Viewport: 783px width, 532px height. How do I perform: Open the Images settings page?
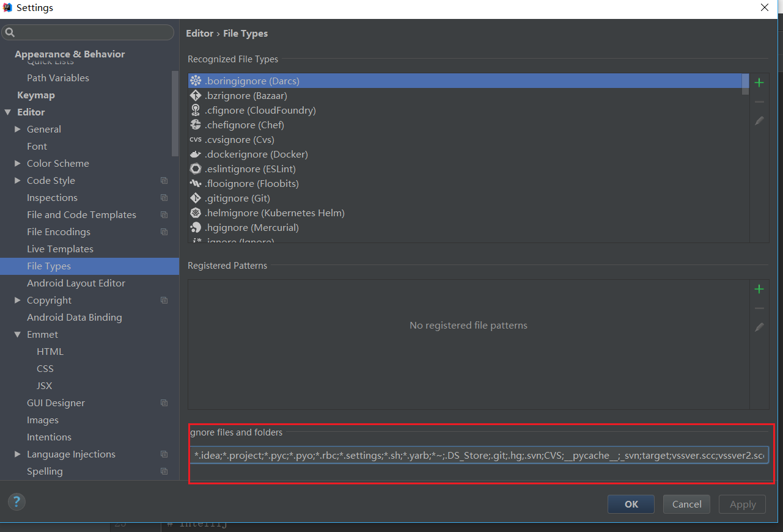(x=43, y=420)
